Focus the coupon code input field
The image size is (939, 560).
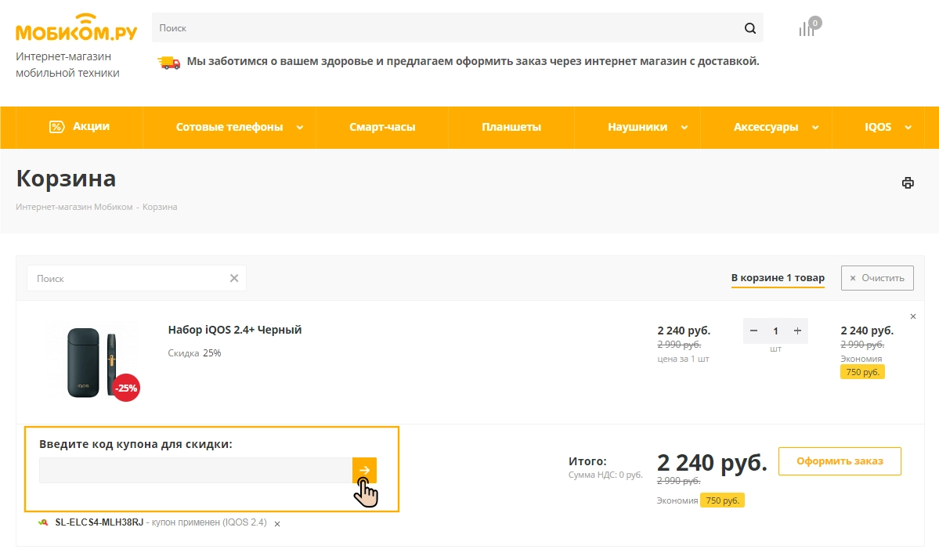click(196, 470)
